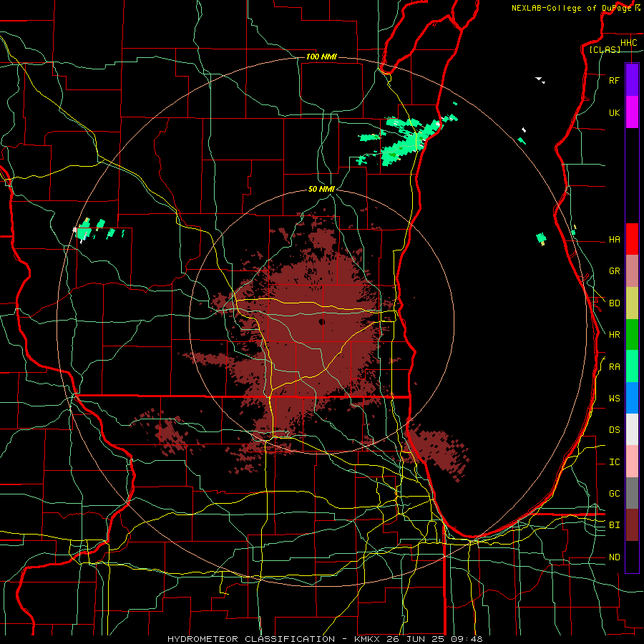Image resolution: width=644 pixels, height=644 pixels.
Task: Click the GC legend label
Action: [614, 494]
